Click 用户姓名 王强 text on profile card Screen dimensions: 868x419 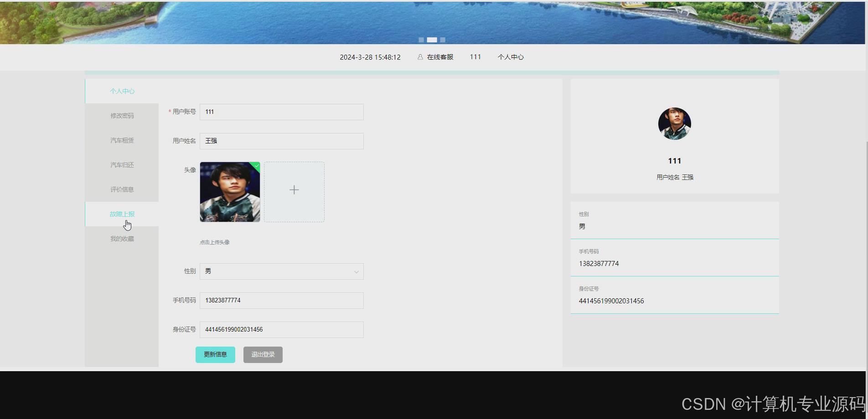pos(675,177)
